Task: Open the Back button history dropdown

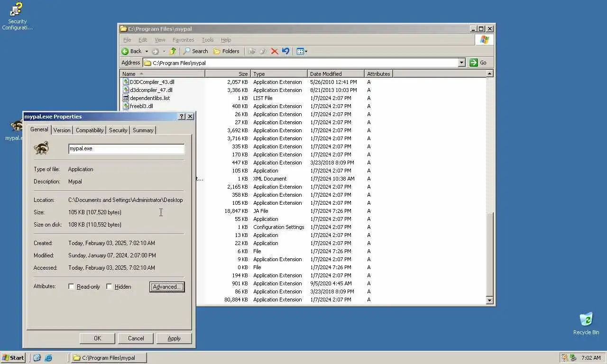Action: 147,51
